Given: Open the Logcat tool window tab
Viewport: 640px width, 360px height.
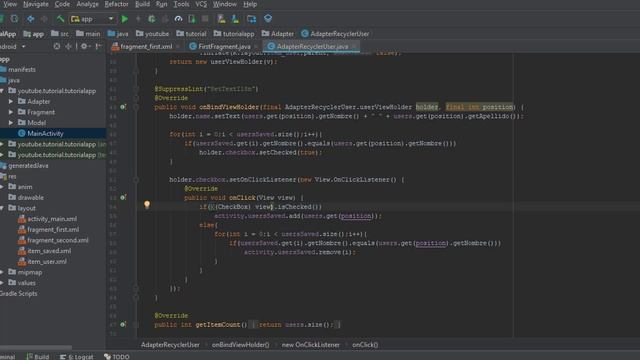Looking at the screenshot, I should click(77, 356).
